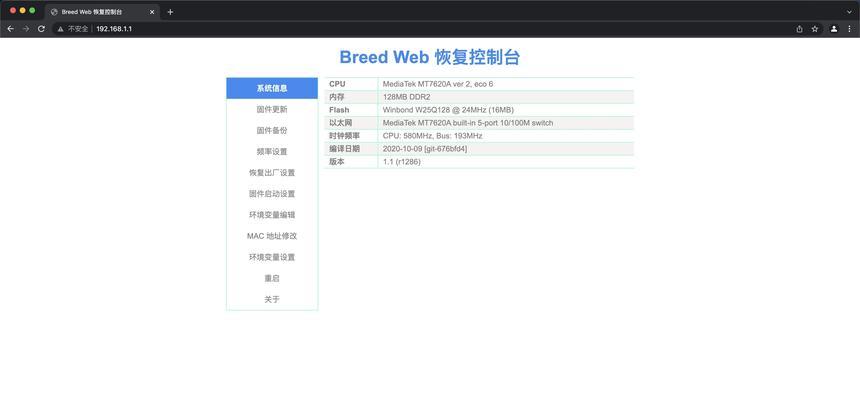Image resolution: width=860 pixels, height=400 pixels.
Task: Reload the page with refresh icon
Action: (41, 29)
